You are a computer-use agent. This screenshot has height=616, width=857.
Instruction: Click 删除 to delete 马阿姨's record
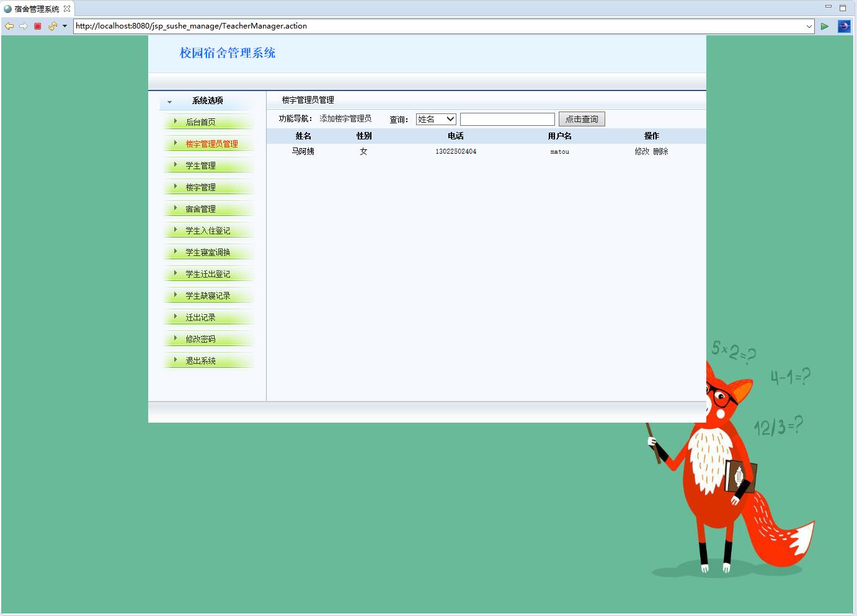click(662, 151)
